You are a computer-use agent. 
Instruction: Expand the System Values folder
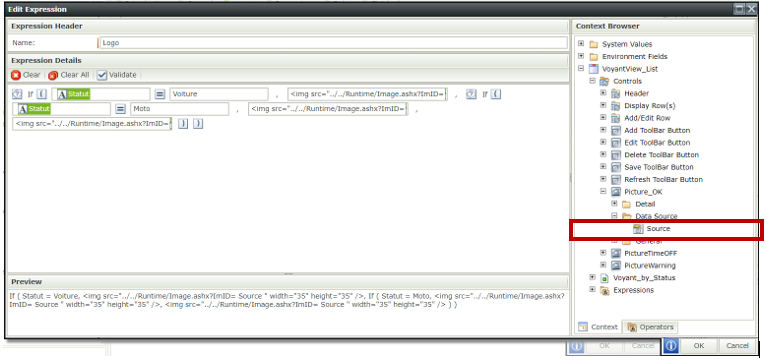[x=581, y=44]
